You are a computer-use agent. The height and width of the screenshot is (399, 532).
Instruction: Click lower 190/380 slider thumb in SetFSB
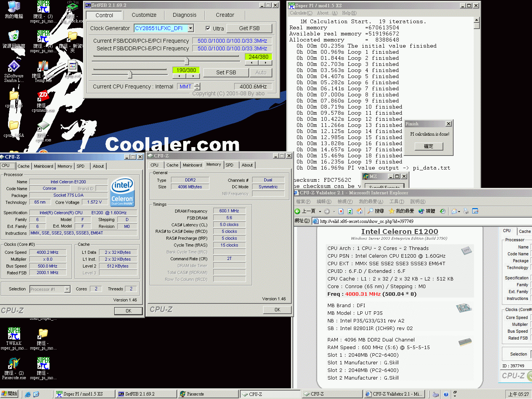[130, 74]
